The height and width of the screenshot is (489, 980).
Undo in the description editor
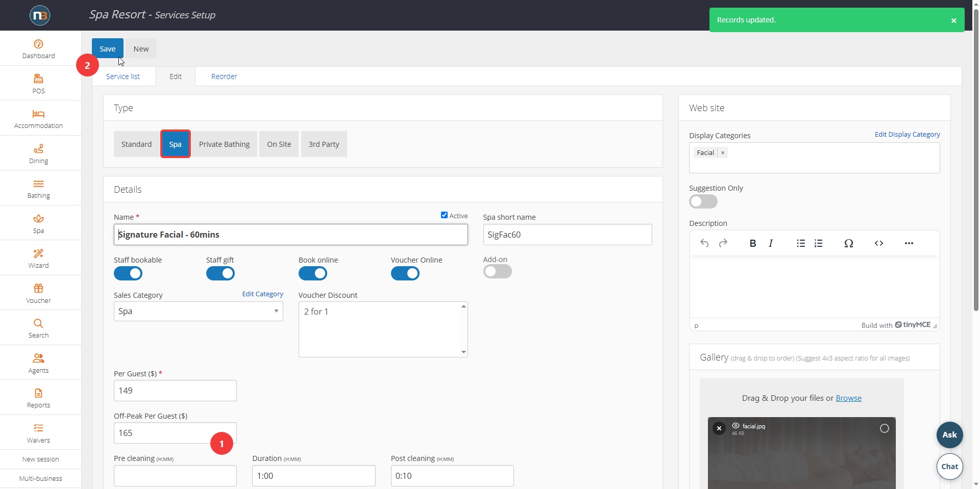click(x=704, y=243)
